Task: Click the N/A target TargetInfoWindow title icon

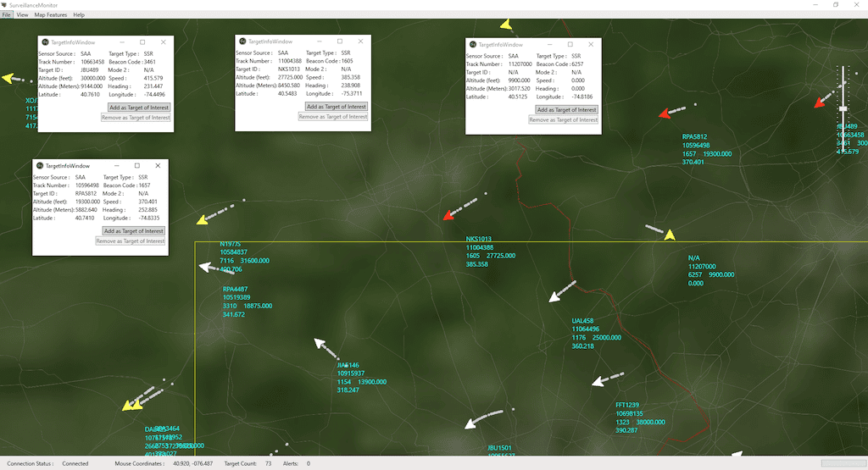Action: pos(473,44)
